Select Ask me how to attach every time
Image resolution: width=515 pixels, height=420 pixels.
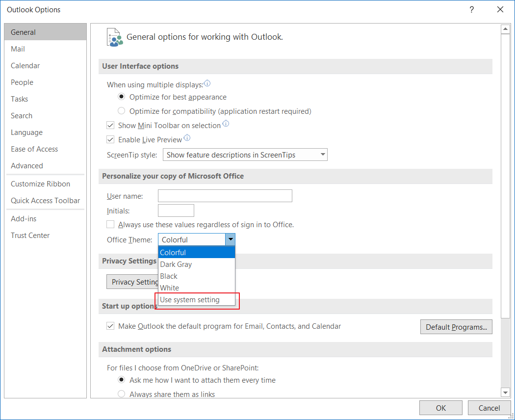[122, 380]
